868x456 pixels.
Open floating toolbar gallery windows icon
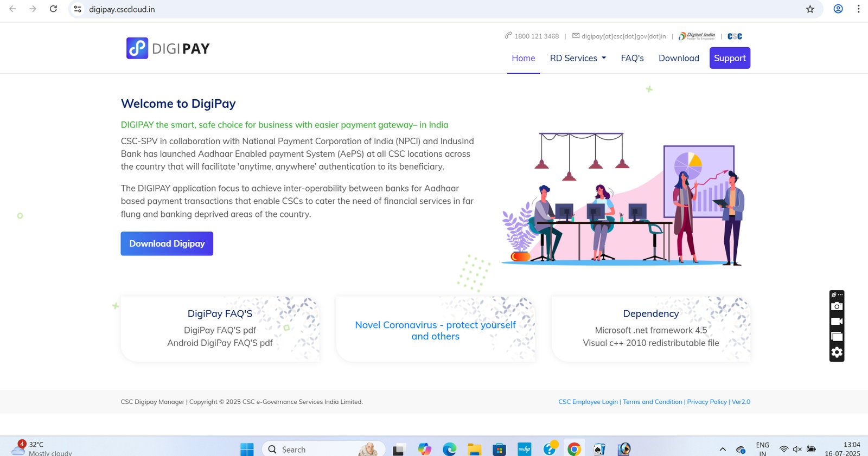(x=837, y=337)
